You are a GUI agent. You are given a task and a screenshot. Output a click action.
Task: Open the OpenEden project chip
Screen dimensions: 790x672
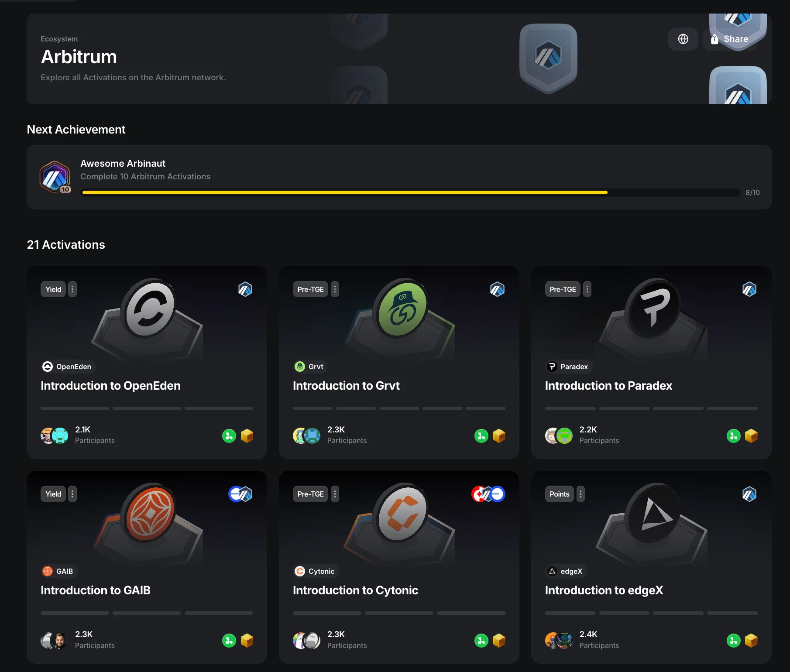pyautogui.click(x=67, y=367)
